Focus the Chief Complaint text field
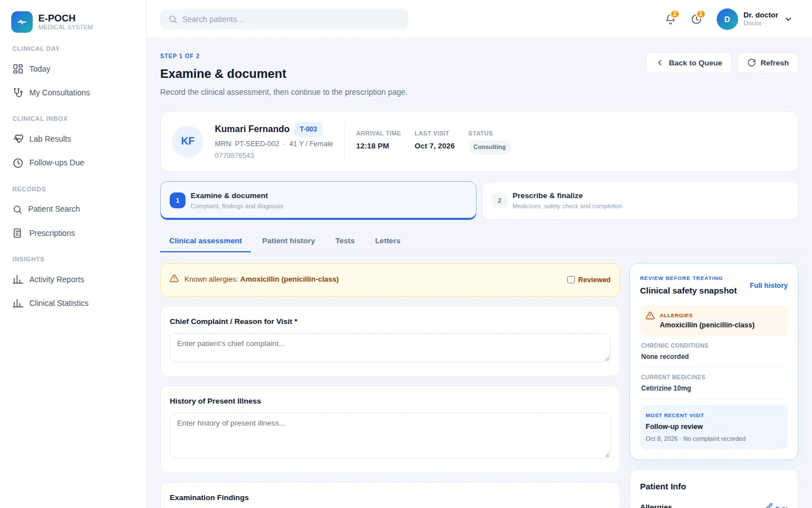 [x=390, y=348]
